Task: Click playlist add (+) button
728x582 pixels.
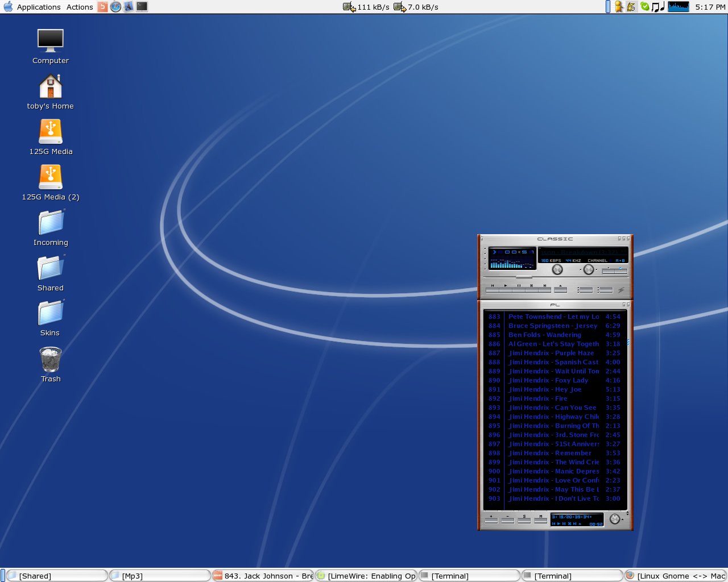Action: (491, 521)
